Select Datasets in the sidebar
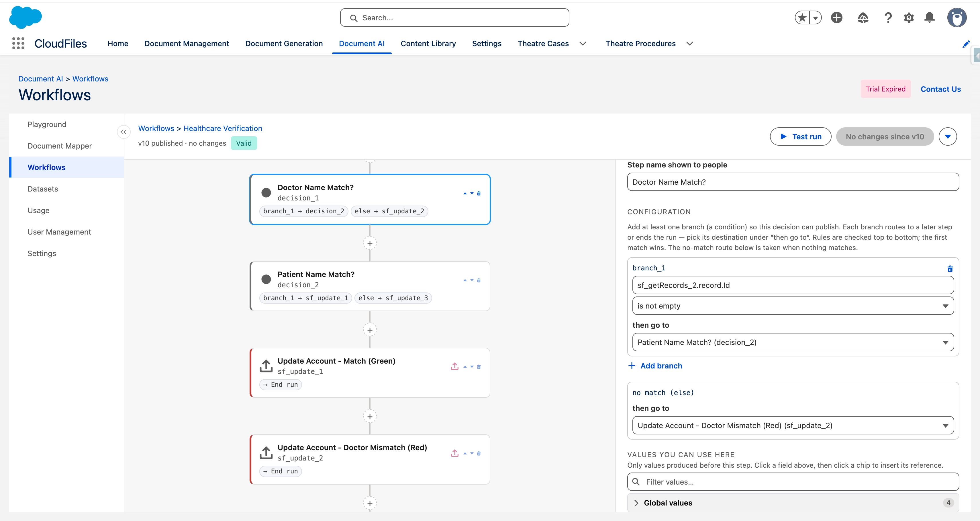The width and height of the screenshot is (980, 521). (x=66, y=189)
